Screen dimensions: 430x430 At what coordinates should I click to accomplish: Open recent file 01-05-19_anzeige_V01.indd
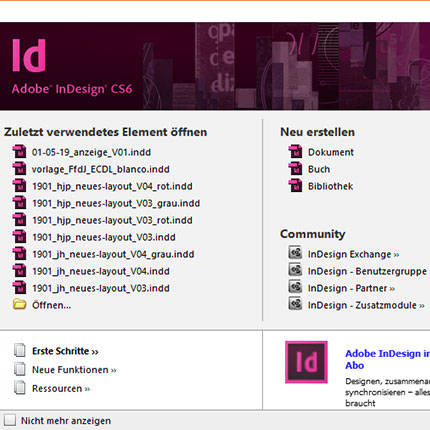[x=91, y=152]
